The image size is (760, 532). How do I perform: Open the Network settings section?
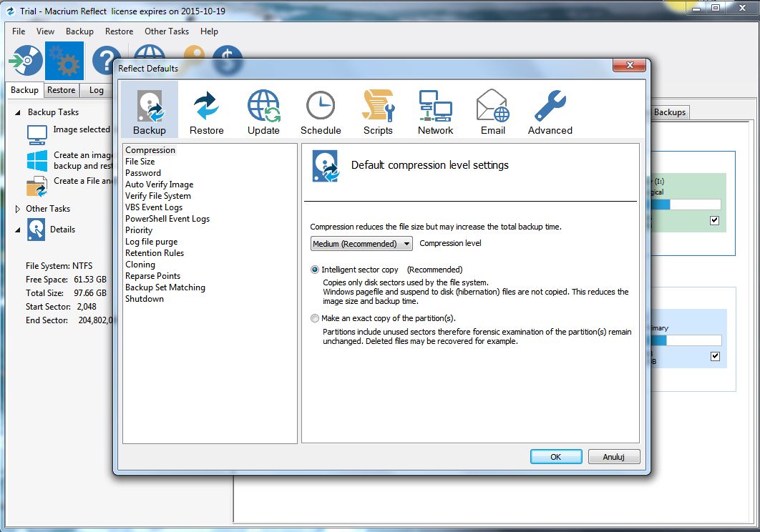point(435,111)
